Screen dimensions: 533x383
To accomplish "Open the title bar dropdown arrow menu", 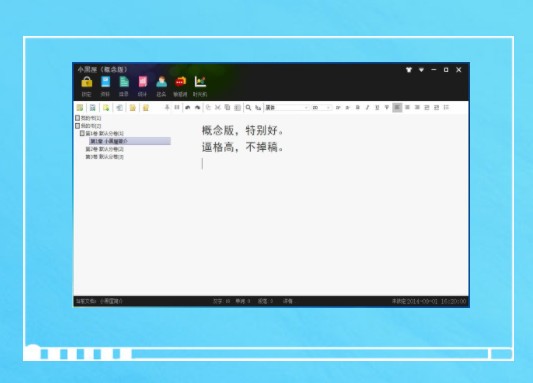I will click(x=422, y=70).
